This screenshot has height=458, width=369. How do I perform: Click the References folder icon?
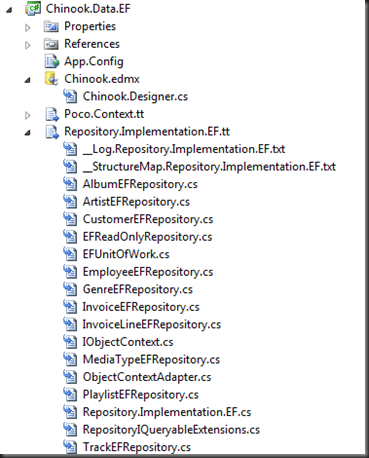click(x=51, y=44)
